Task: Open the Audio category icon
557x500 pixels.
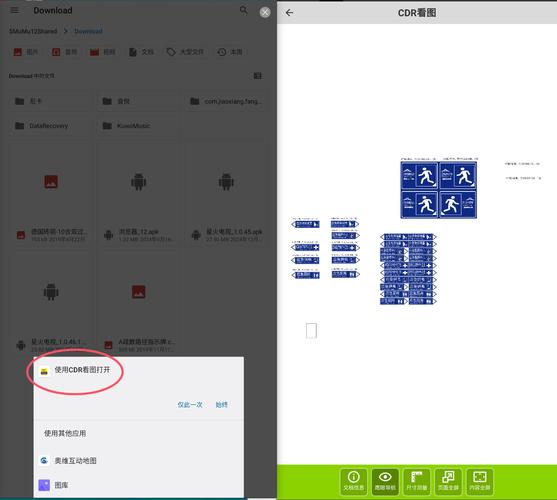Action: click(64, 52)
